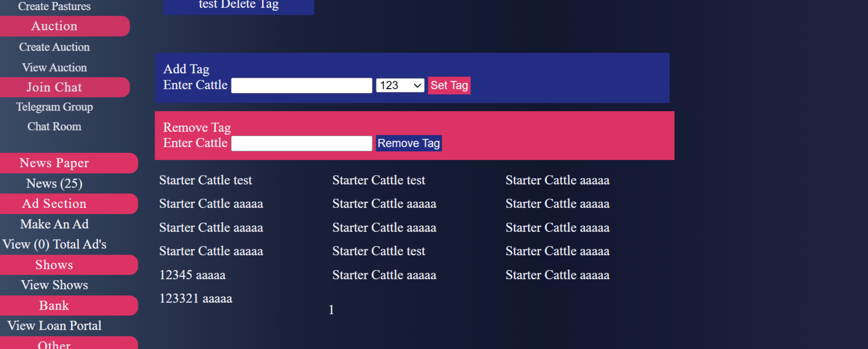Select the Telegram Group link
Viewport: 868px width, 349px height.
pos(54,107)
